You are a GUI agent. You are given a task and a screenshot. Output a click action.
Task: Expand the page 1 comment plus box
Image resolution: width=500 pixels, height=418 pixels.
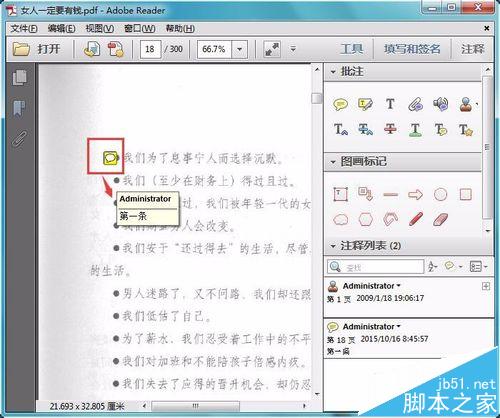coord(486,286)
